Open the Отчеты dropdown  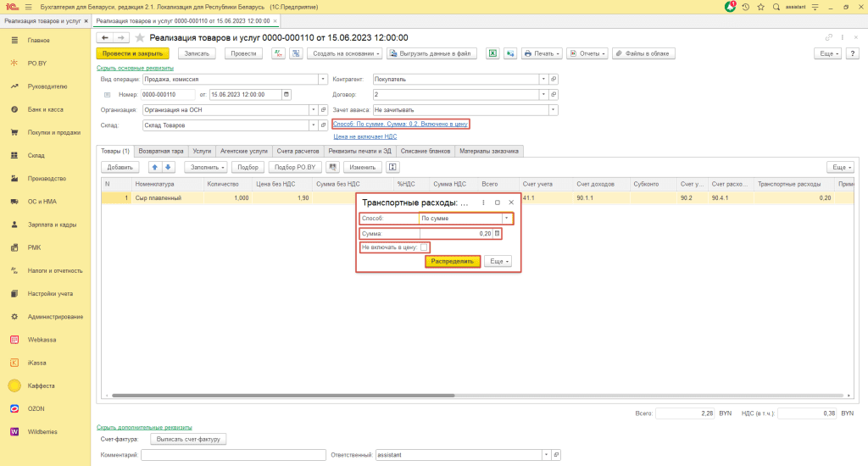pos(588,53)
